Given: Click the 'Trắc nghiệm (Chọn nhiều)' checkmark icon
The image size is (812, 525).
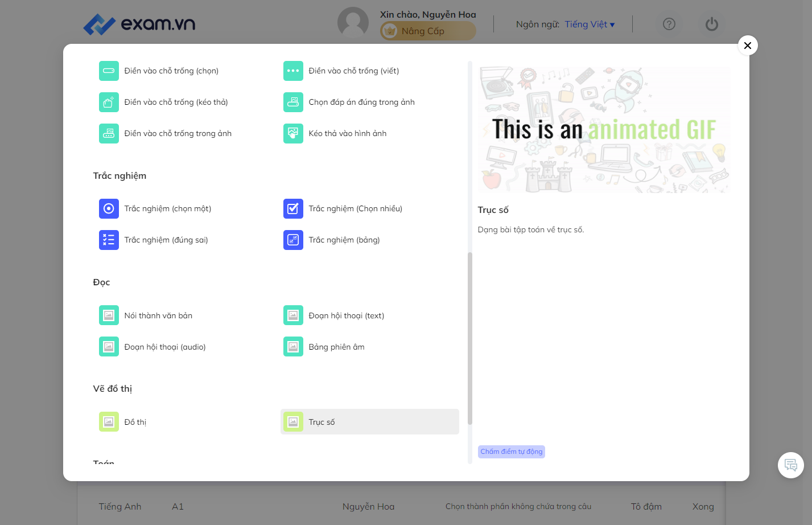Looking at the screenshot, I should (x=293, y=208).
